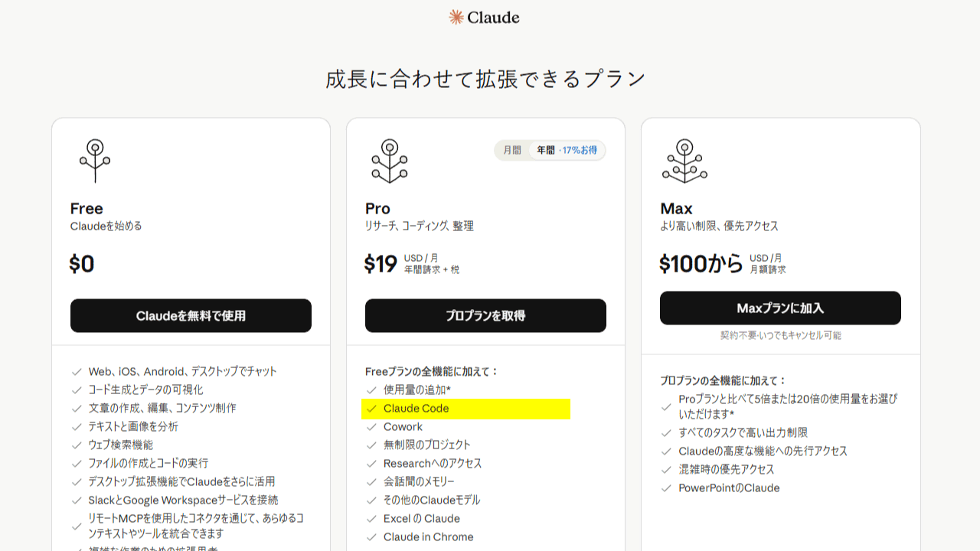Screen dimensions: 980x551
Task: Click checkmark beside PowerPointのClaude
Action: tap(666, 488)
